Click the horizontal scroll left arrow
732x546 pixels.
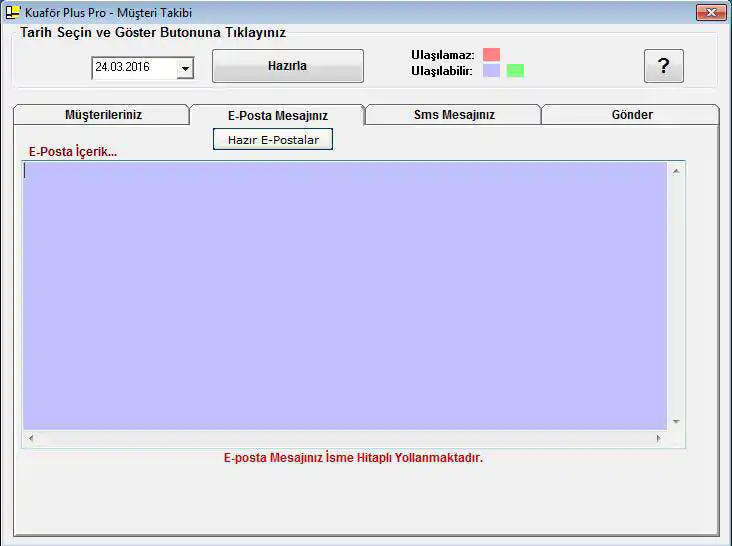point(31,439)
